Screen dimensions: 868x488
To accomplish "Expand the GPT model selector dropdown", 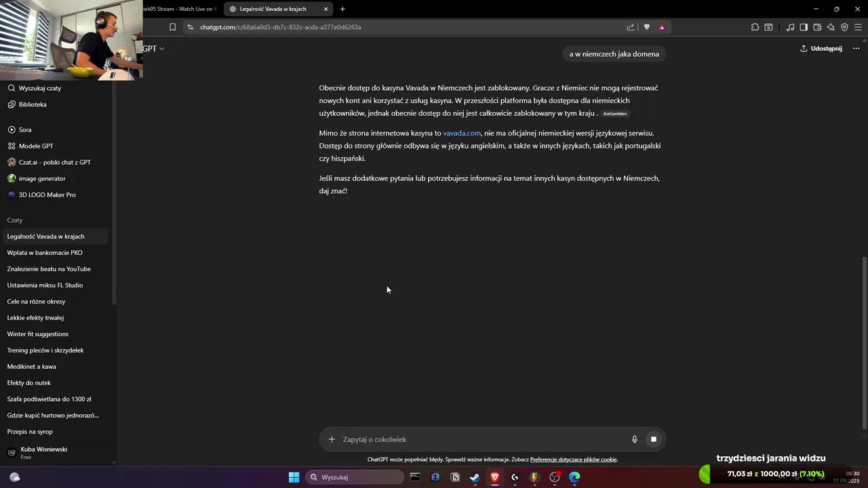I will click(153, 49).
